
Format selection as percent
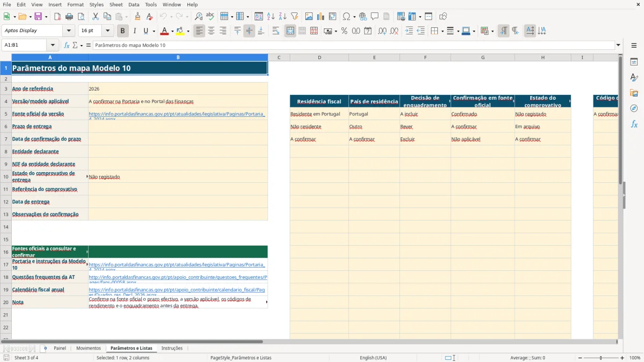click(x=344, y=31)
